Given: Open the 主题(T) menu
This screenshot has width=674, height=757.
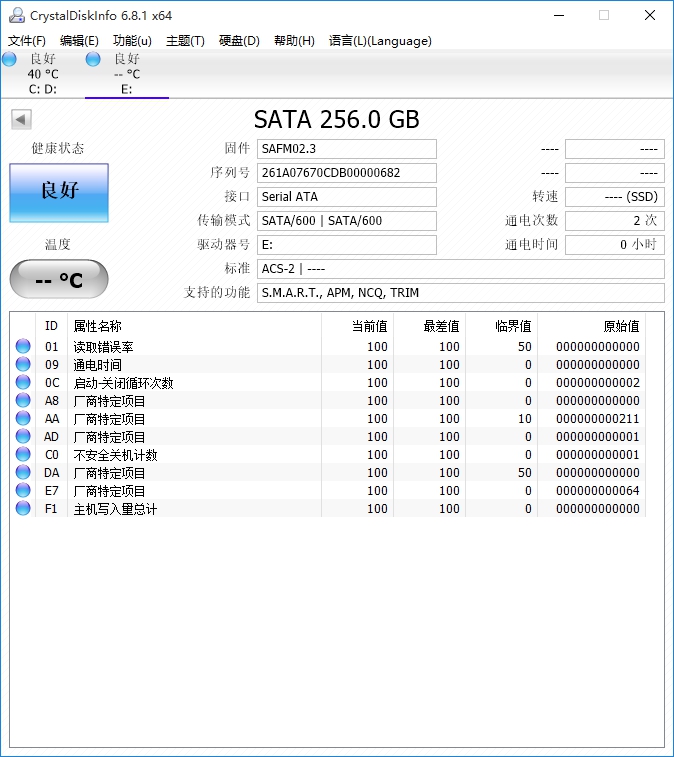Looking at the screenshot, I should (185, 41).
